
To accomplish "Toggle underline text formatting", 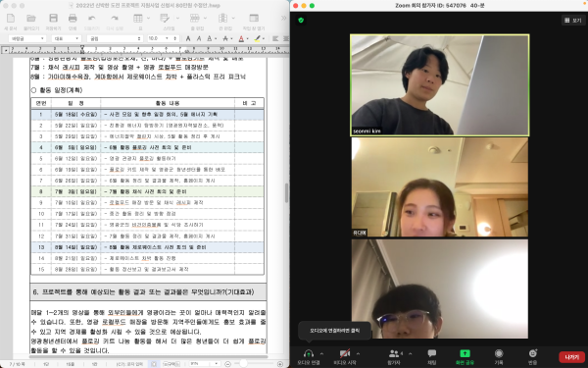I will tap(210, 38).
